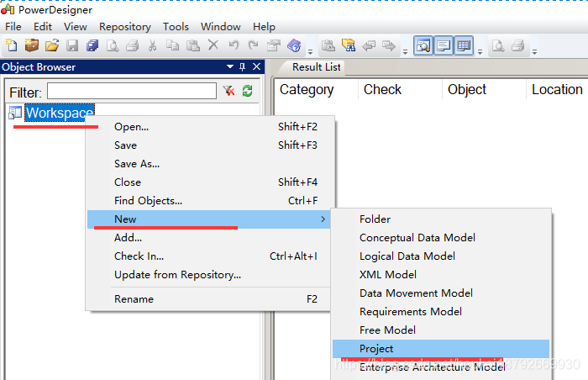Click the Save floppy disk icon
Image resolution: width=588 pixels, height=380 pixels.
coord(72,45)
